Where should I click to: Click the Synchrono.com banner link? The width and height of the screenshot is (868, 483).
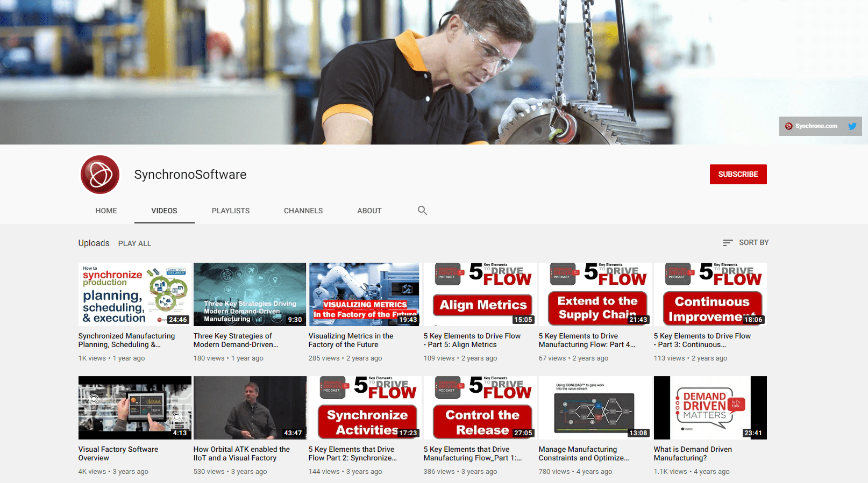coord(811,126)
